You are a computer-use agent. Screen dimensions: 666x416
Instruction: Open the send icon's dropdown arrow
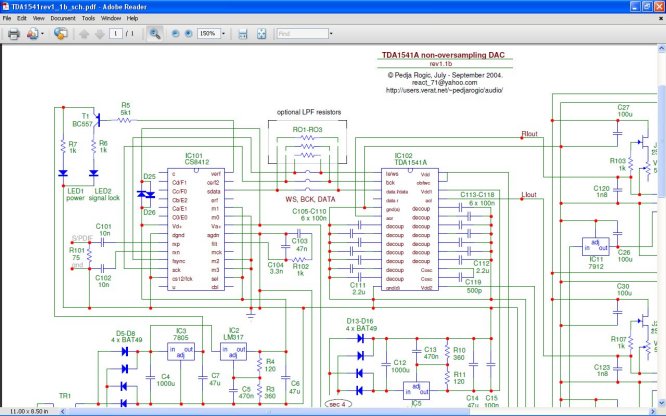(x=42, y=34)
